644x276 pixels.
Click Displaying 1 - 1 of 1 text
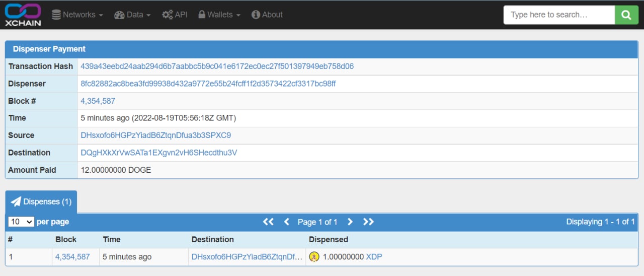pyautogui.click(x=601, y=222)
